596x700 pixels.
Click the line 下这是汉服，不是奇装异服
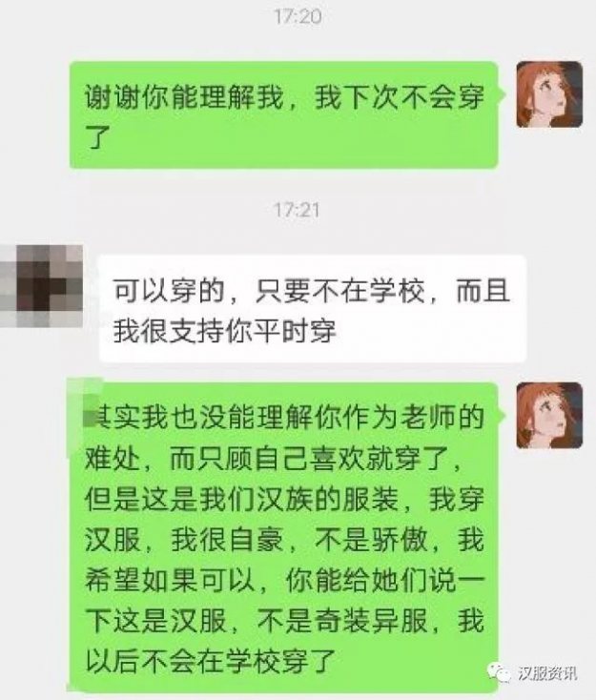[x=257, y=621]
